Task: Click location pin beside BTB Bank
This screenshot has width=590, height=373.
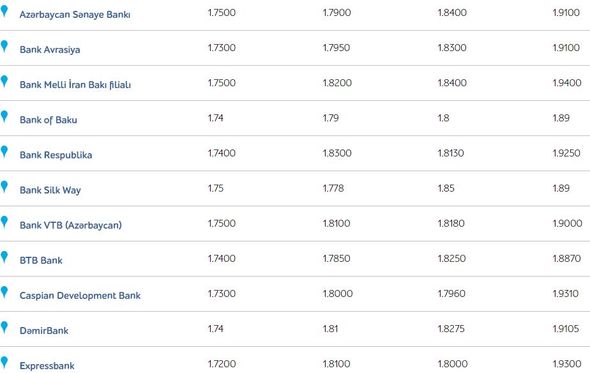Action: coord(4,257)
